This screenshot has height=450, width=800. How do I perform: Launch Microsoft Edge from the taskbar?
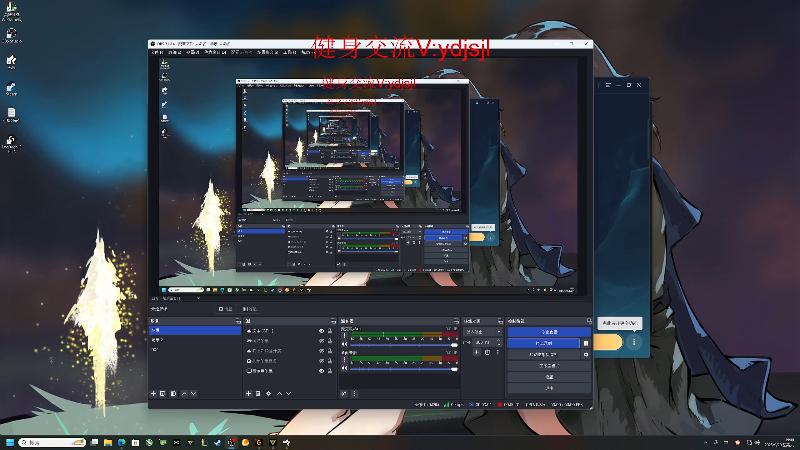121,442
